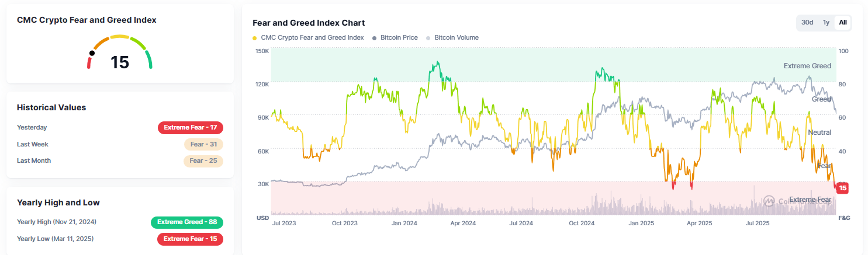Click the yellow CMC Fear and Greed legend dot
This screenshot has height=255, width=868.
pyautogui.click(x=254, y=38)
